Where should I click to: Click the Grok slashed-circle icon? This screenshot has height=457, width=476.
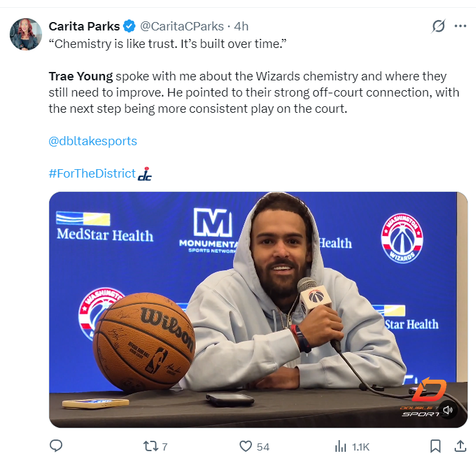click(438, 26)
